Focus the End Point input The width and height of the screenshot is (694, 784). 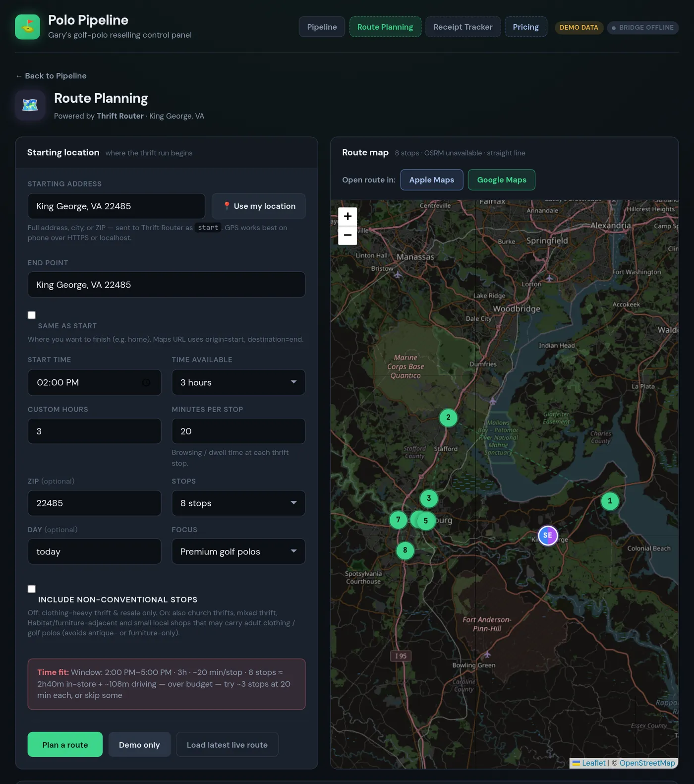(x=167, y=285)
